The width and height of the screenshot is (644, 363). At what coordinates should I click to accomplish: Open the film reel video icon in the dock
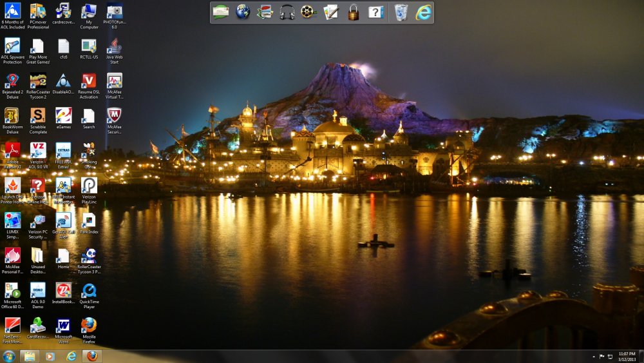point(308,12)
